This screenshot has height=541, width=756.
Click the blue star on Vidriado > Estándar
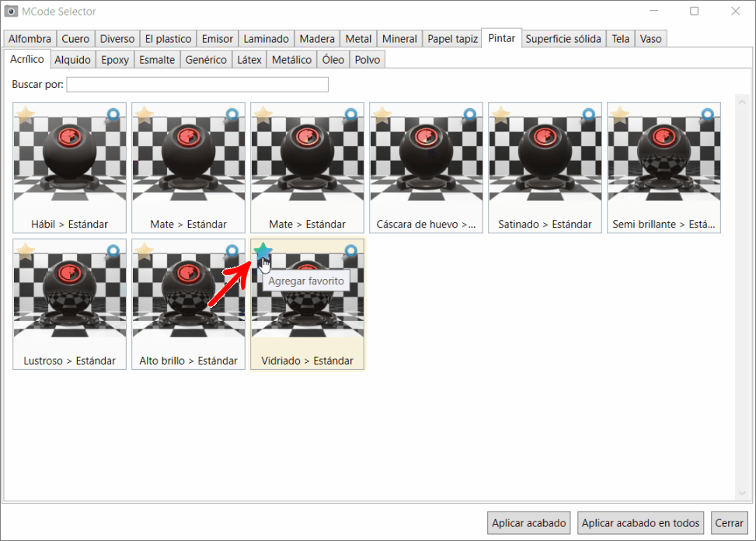[263, 251]
